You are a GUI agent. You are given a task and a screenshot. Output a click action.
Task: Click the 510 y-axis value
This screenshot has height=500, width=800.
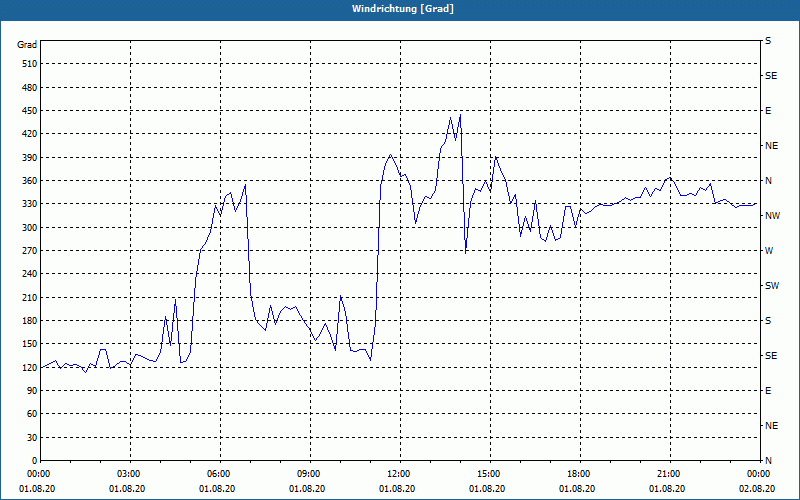point(30,64)
